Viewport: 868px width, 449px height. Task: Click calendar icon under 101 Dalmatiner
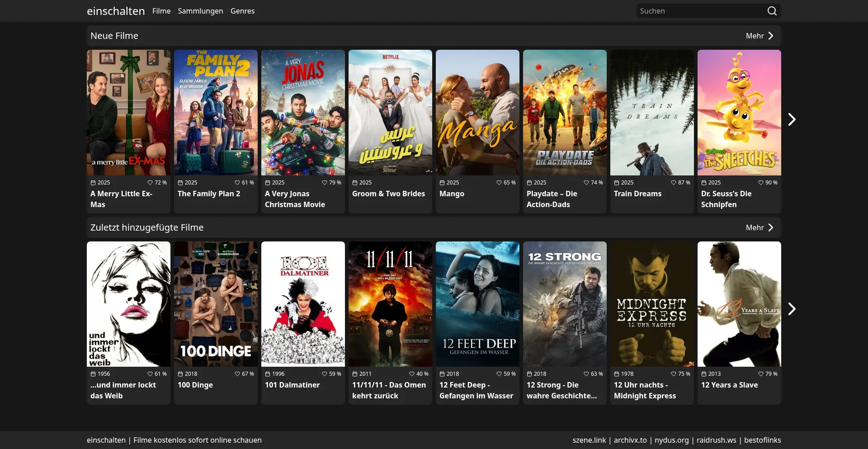[268, 374]
